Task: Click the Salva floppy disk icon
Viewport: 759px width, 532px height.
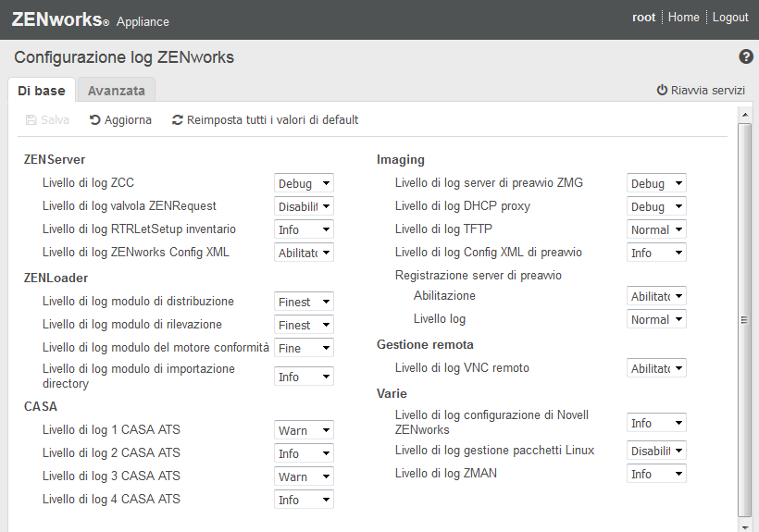Action: 31,119
